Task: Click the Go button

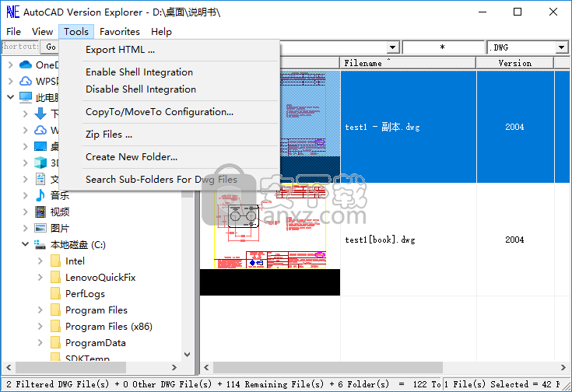Action: (x=51, y=47)
